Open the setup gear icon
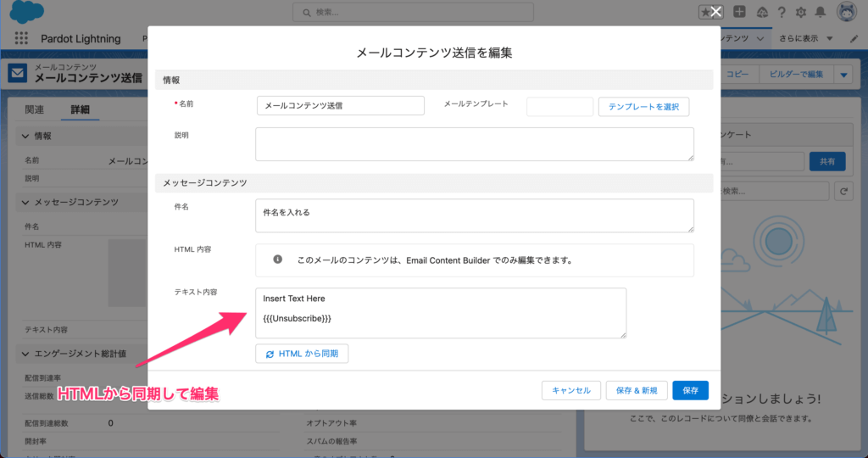Image resolution: width=868 pixels, height=458 pixels. pos(801,12)
